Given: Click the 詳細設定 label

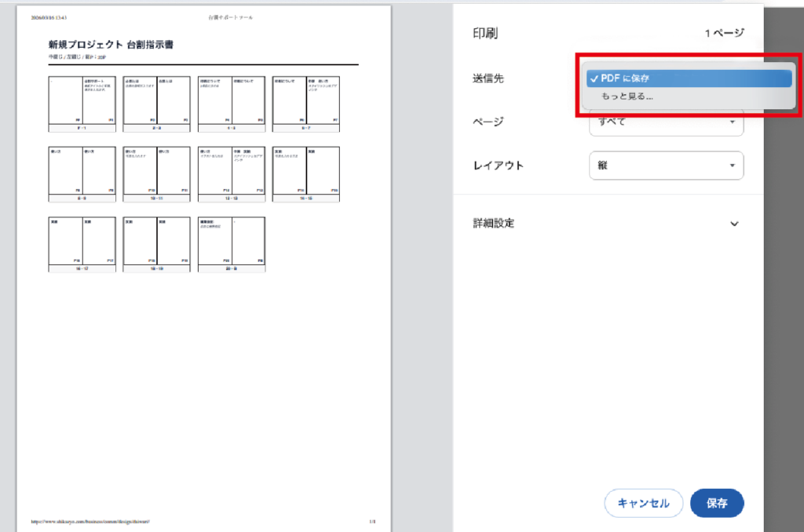Looking at the screenshot, I should pos(493,223).
